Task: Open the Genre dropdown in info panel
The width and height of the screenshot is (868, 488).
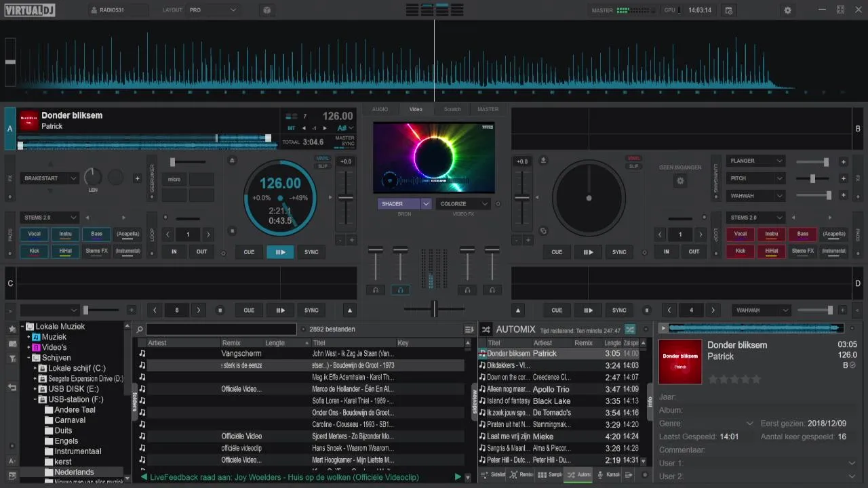Action: point(750,424)
